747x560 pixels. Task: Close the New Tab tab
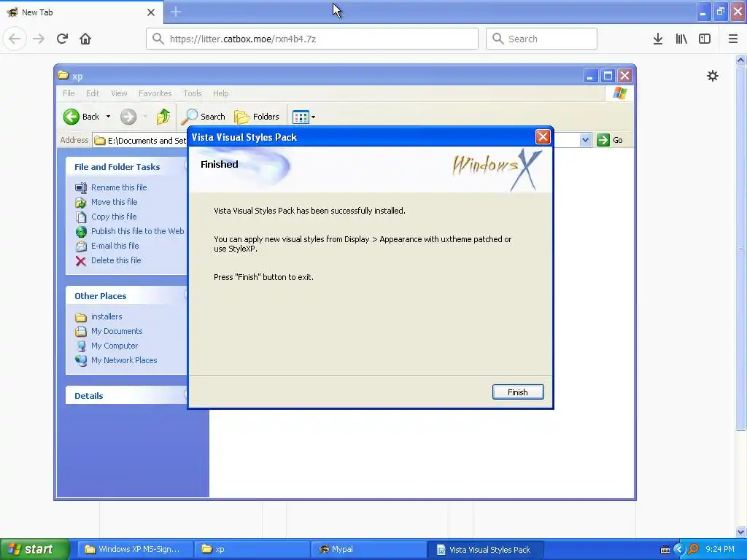pos(151,12)
